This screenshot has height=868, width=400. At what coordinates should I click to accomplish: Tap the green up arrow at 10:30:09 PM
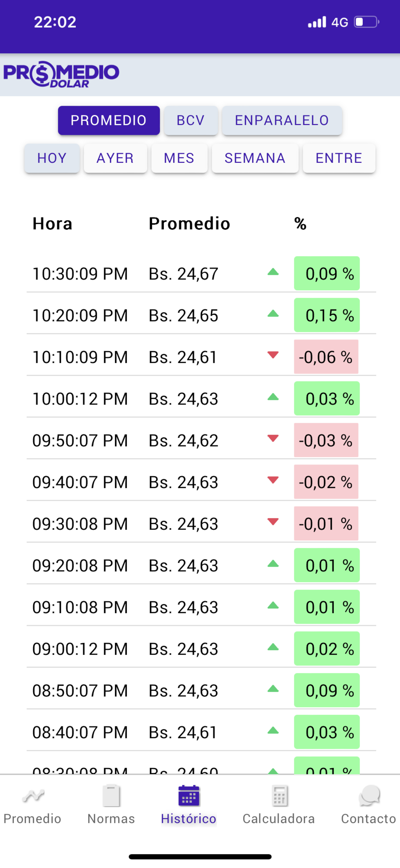click(273, 272)
